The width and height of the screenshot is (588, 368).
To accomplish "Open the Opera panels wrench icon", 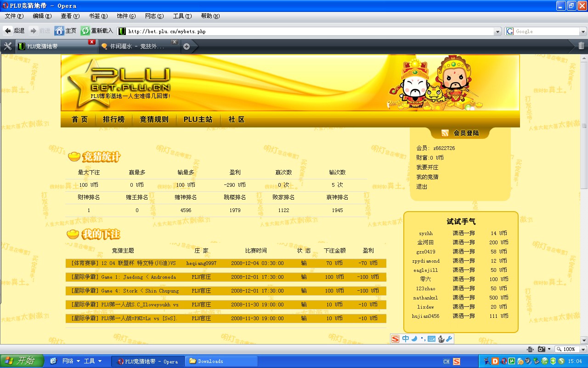I will point(7,46).
